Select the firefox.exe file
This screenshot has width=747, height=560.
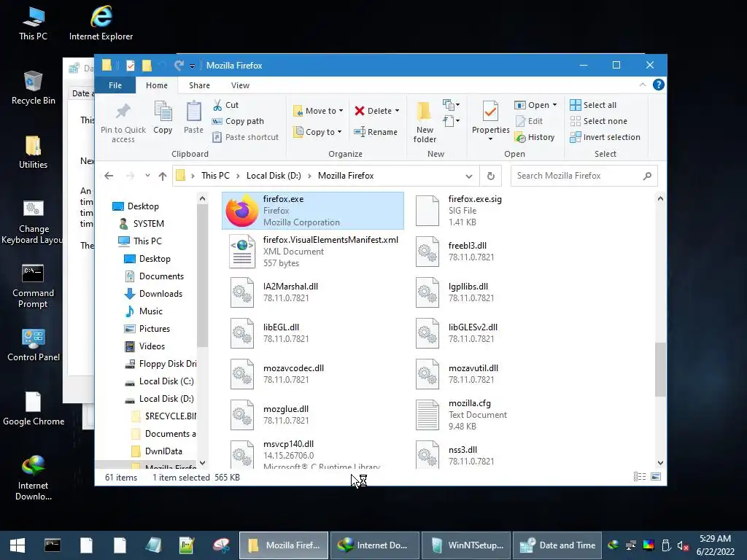pyautogui.click(x=313, y=211)
